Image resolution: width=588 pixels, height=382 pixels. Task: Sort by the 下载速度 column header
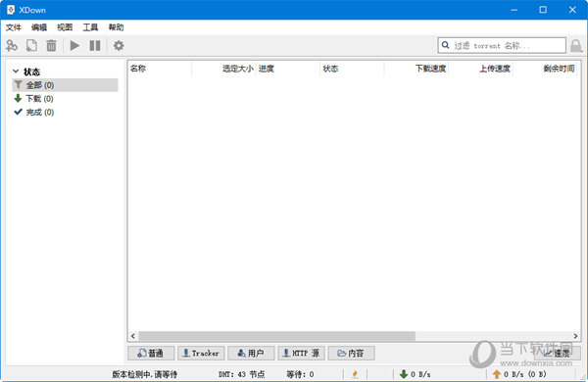pyautogui.click(x=416, y=69)
